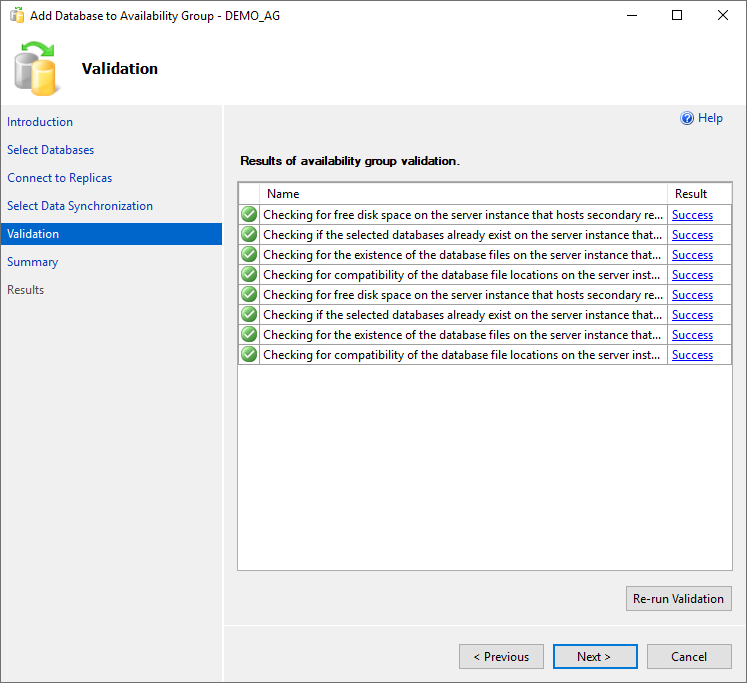Select the Summary step in sidebar
747x683 pixels.
[33, 262]
